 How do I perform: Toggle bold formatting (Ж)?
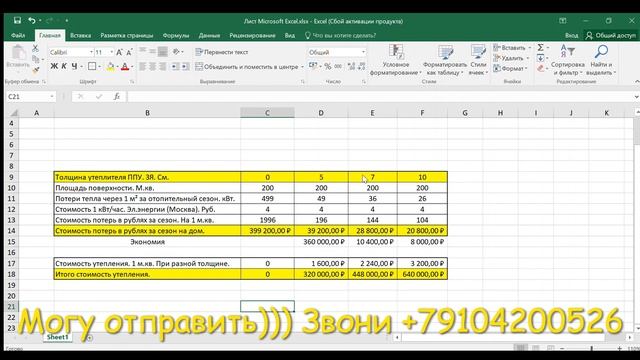(54, 66)
